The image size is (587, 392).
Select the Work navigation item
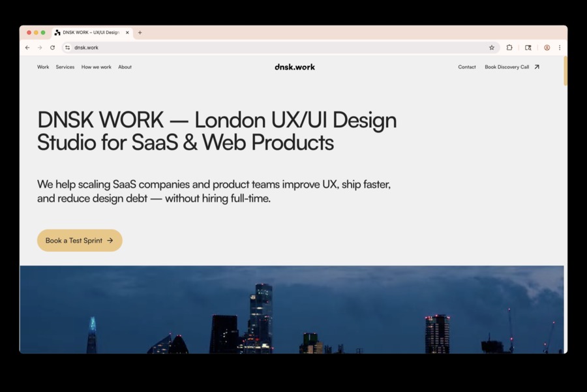click(x=42, y=67)
